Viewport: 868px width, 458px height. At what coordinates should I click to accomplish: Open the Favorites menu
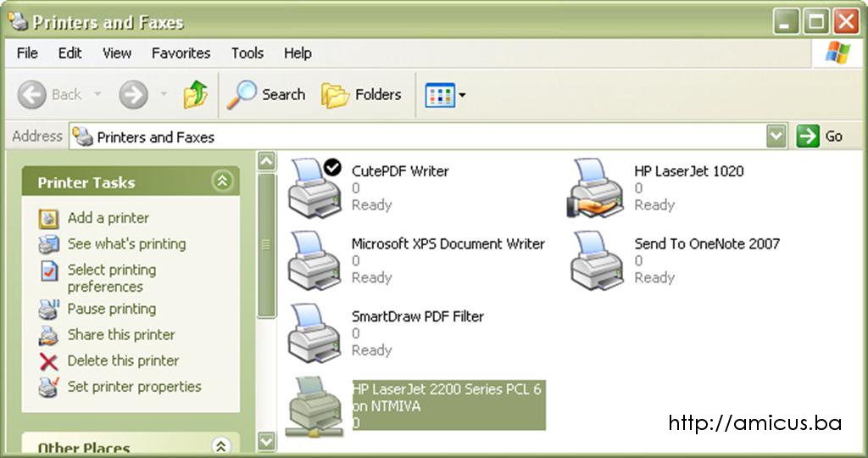pos(181,53)
